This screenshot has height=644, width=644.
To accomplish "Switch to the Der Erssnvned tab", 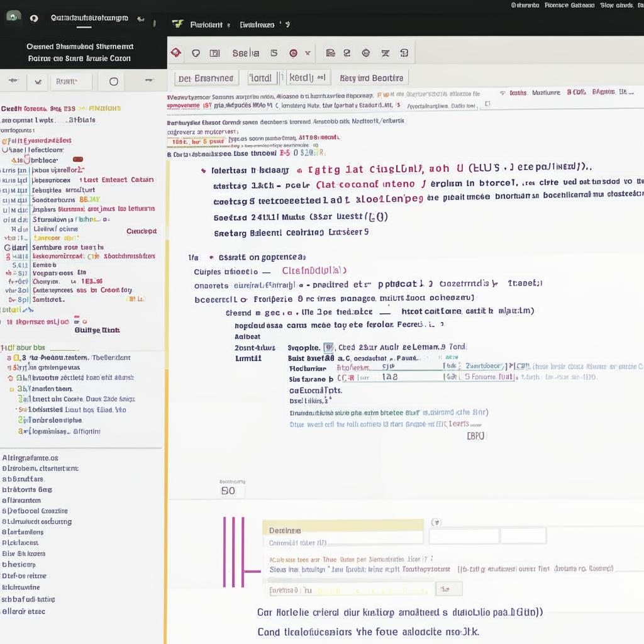I will [206, 78].
